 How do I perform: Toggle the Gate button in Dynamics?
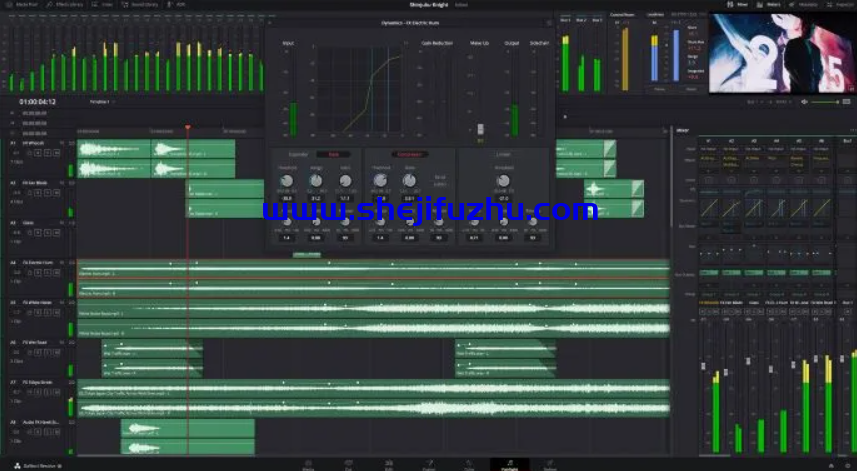tap(333, 155)
